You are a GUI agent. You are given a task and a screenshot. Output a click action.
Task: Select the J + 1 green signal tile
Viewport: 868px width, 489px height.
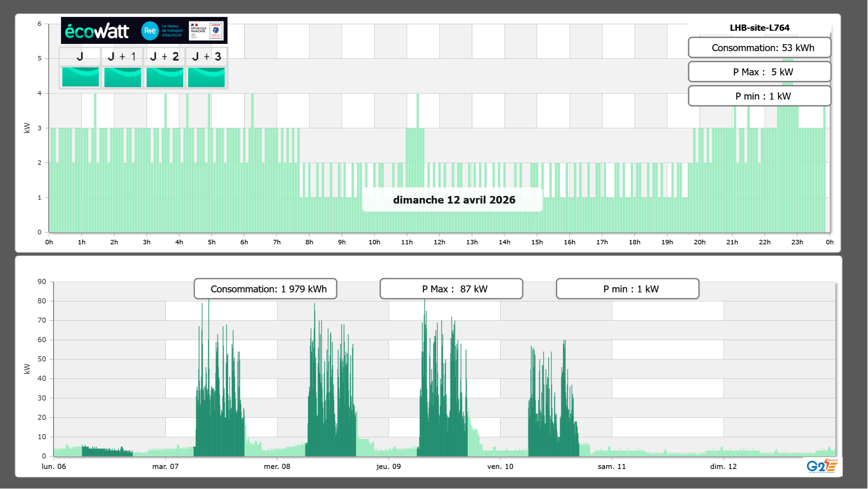122,77
